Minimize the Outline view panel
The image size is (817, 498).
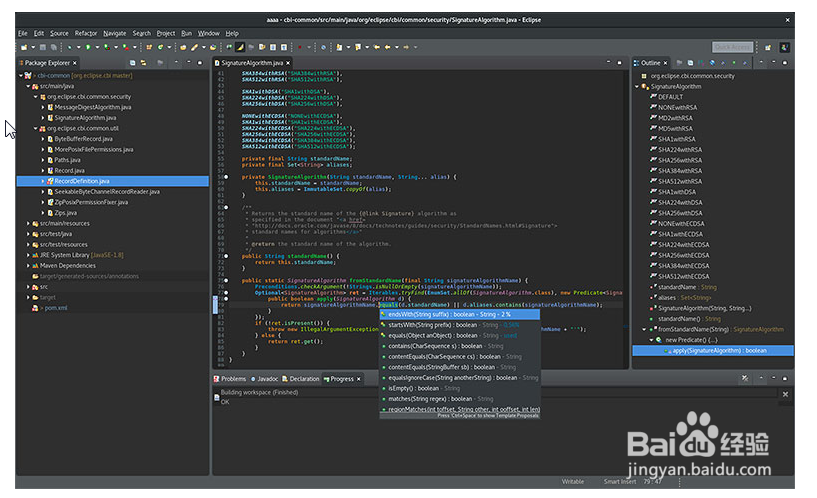tap(776, 62)
